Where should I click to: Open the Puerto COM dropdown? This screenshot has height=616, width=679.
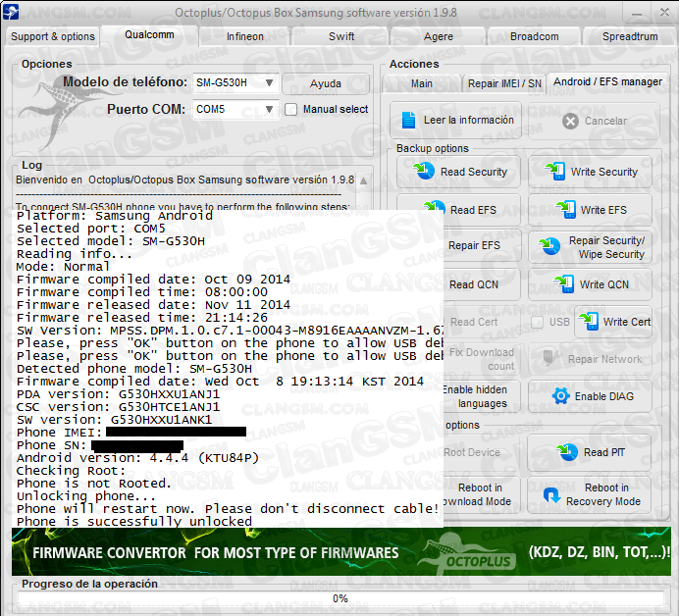tap(235, 109)
